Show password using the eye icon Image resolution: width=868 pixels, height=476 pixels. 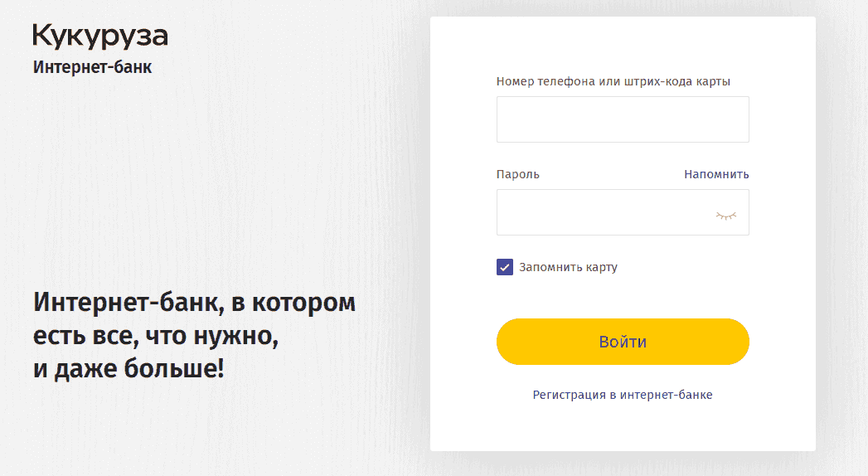[725, 215]
